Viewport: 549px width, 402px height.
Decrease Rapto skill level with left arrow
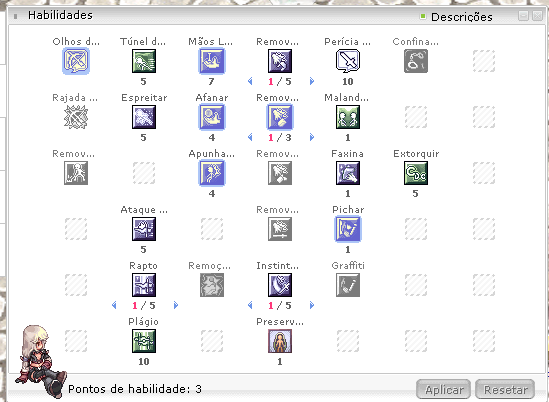pyautogui.click(x=114, y=305)
